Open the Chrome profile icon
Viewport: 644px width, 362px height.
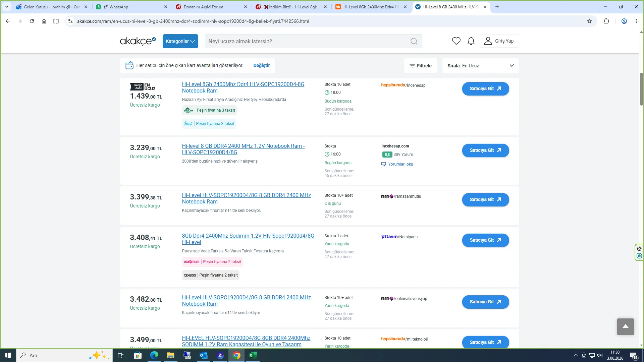coord(624,21)
